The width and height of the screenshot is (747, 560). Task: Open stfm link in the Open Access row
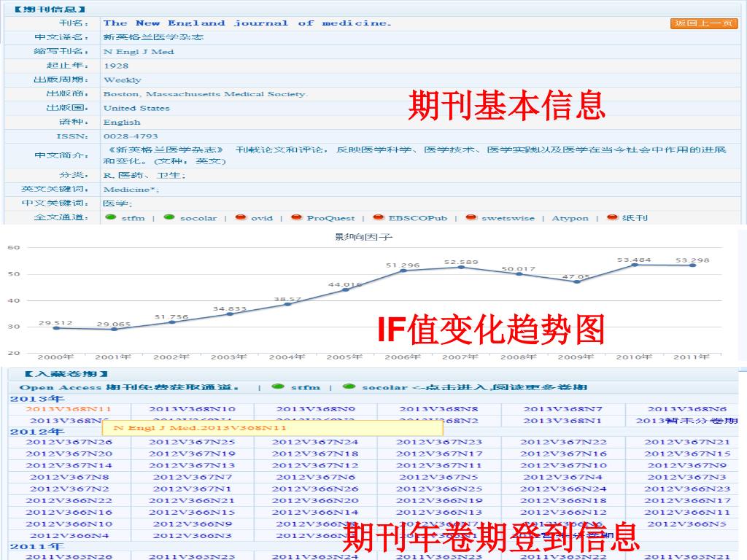[306, 388]
